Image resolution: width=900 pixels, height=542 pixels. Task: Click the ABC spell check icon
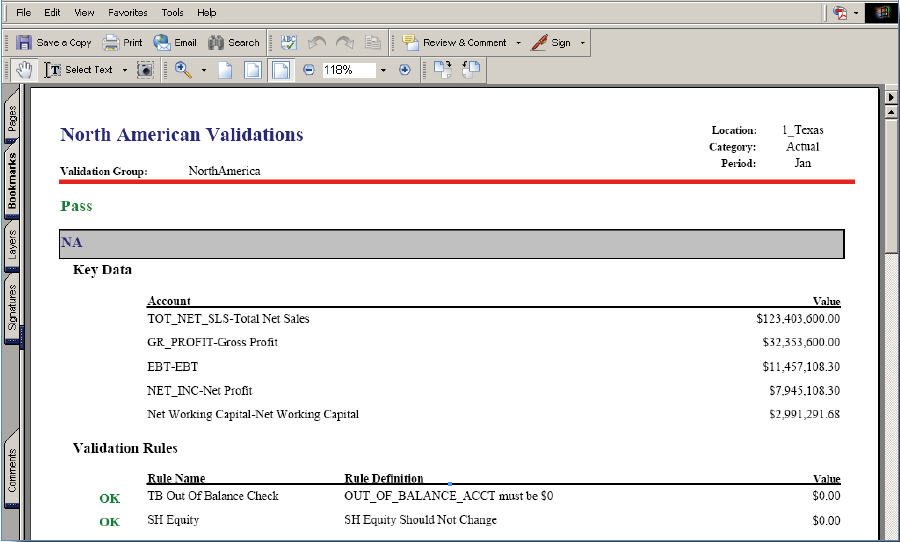(x=288, y=42)
